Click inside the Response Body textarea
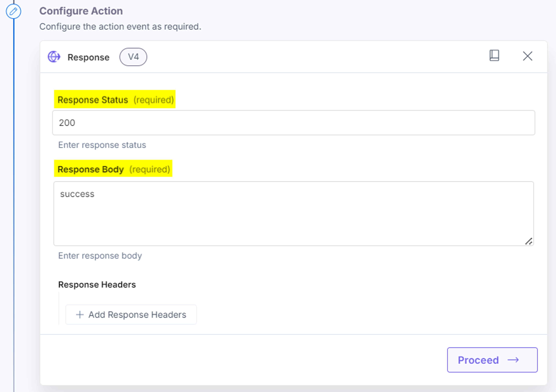The height and width of the screenshot is (392, 556). tap(293, 213)
